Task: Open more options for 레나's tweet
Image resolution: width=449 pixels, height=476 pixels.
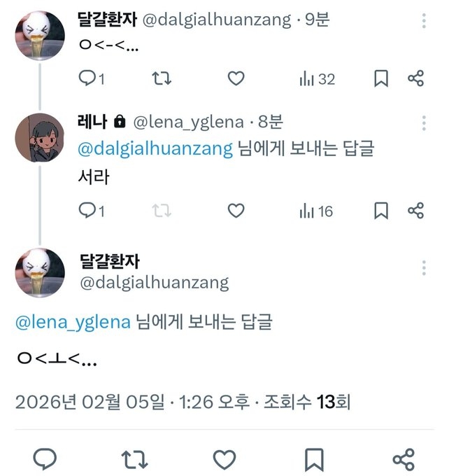Action: [424, 123]
